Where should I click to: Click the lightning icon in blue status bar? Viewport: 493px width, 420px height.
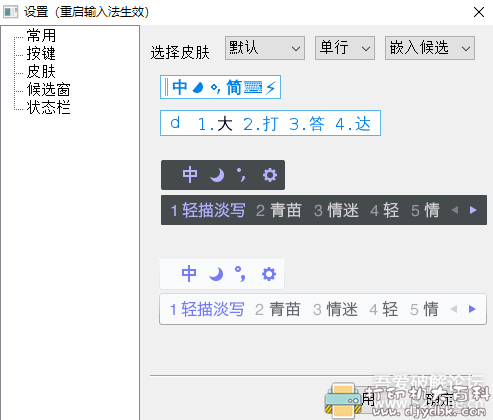pos(270,88)
